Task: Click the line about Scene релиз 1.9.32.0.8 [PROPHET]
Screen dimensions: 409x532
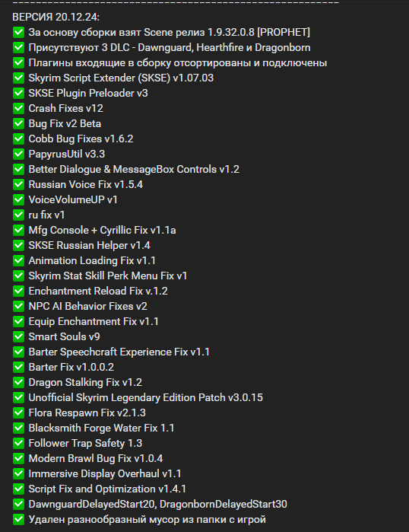Action: point(169,32)
